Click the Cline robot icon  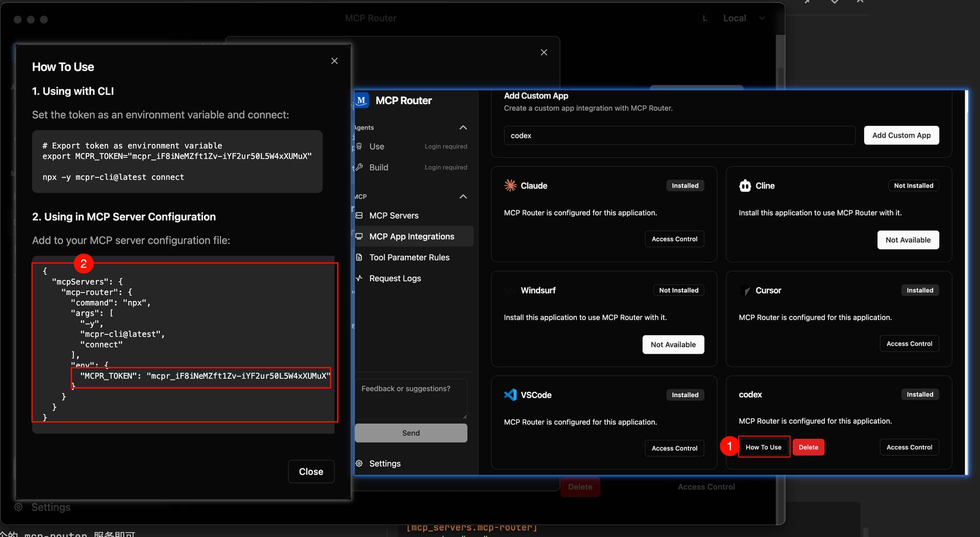point(745,186)
